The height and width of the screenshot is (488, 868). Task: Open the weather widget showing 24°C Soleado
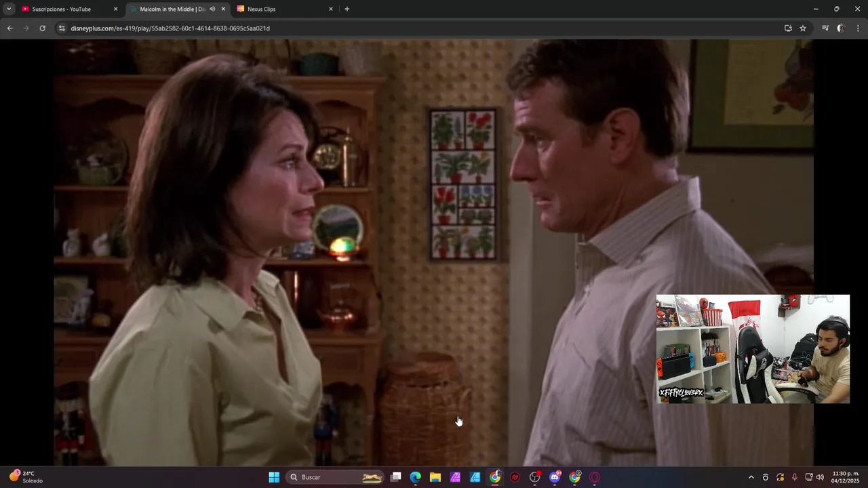(26, 477)
